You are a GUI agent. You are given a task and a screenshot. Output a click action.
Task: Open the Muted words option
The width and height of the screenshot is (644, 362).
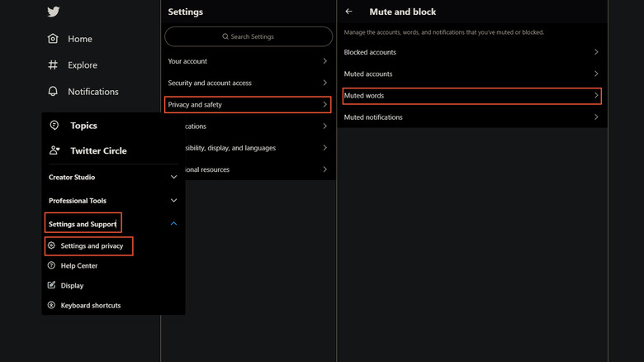(x=471, y=96)
